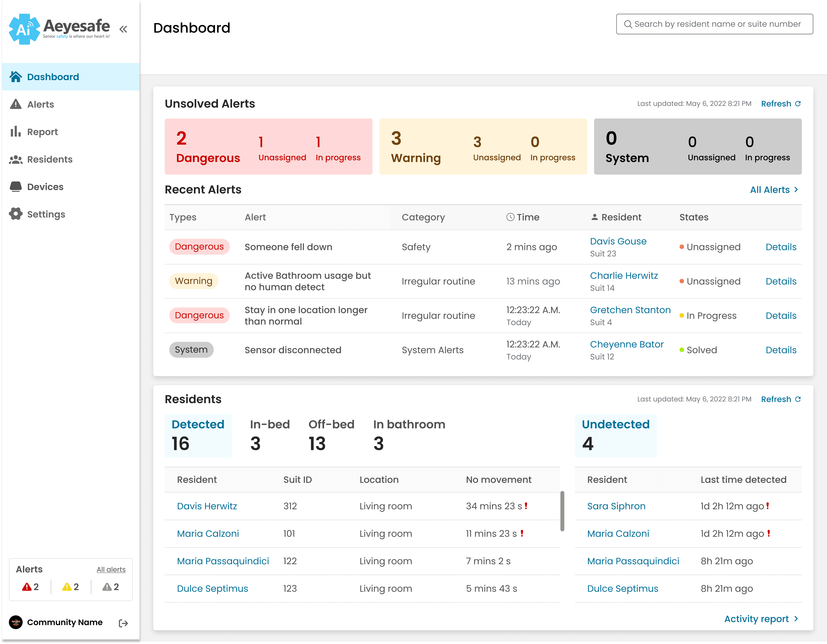Open Report via the bar chart icon
The height and width of the screenshot is (644, 827).
click(15, 131)
